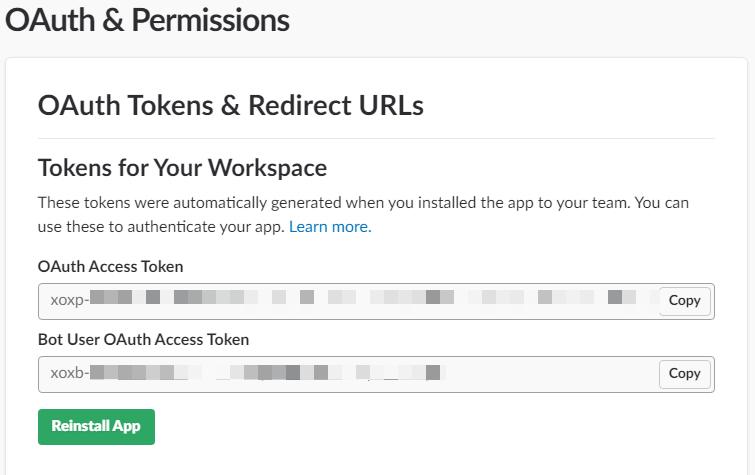The height and width of the screenshot is (475, 755).
Task: Copy the Bot User OAuth Access Token
Action: click(684, 374)
